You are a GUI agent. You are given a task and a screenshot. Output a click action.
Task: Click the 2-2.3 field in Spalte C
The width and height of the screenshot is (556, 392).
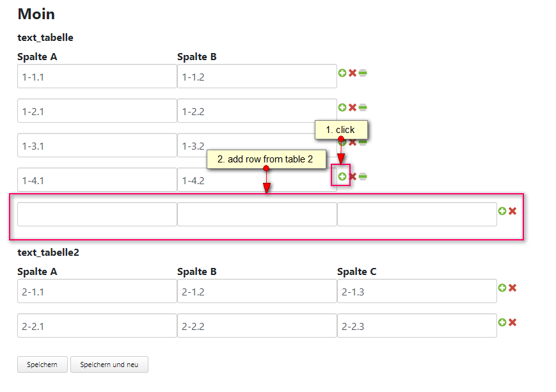click(417, 326)
